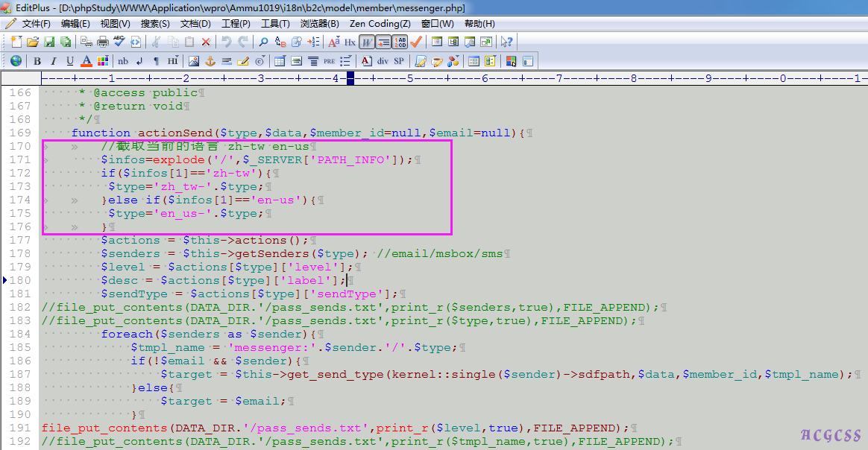The image size is (868, 450).
Task: Click the Italic I button
Action: pyautogui.click(x=54, y=61)
